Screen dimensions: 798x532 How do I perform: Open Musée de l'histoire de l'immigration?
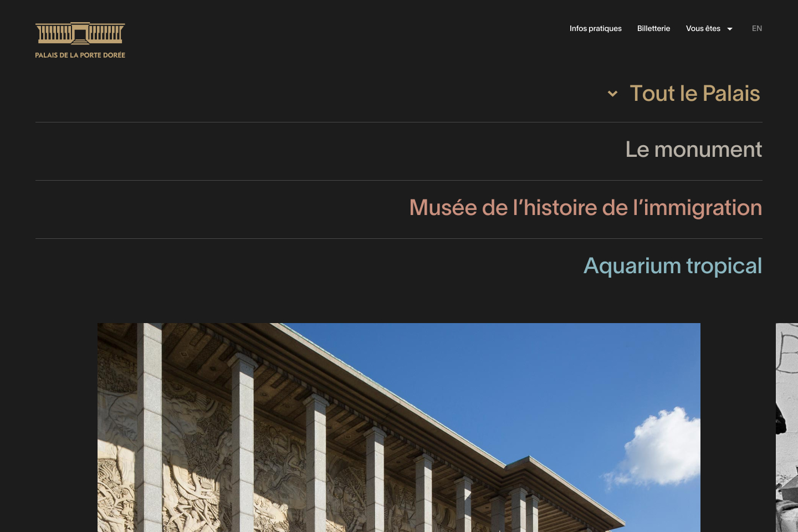tap(586, 208)
